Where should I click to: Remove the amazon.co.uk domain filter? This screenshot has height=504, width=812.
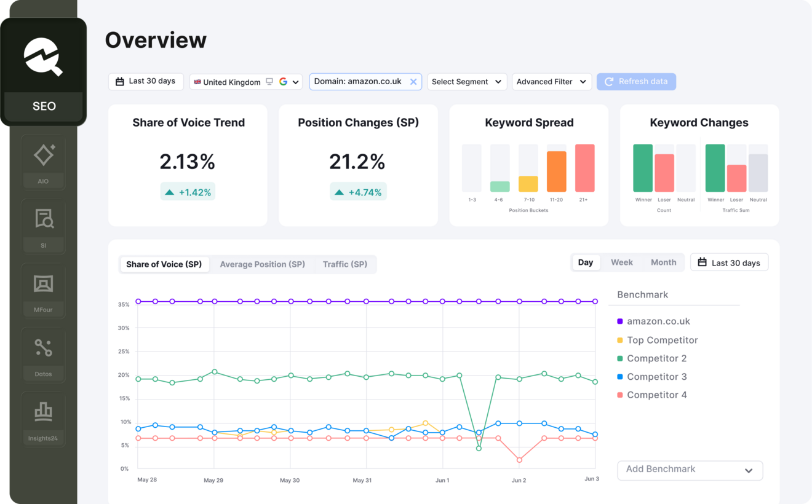(x=413, y=82)
